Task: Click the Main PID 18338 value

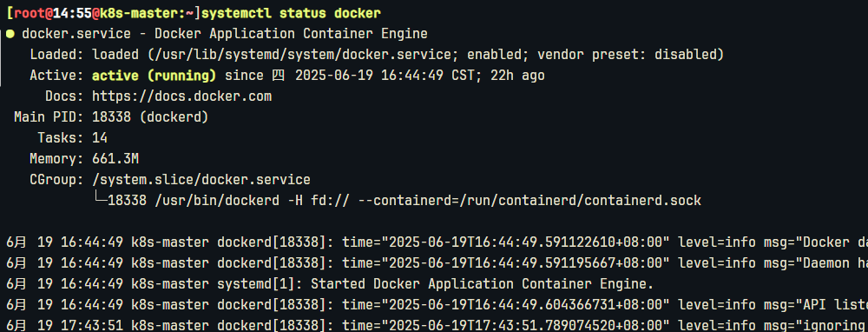Action: point(149,117)
